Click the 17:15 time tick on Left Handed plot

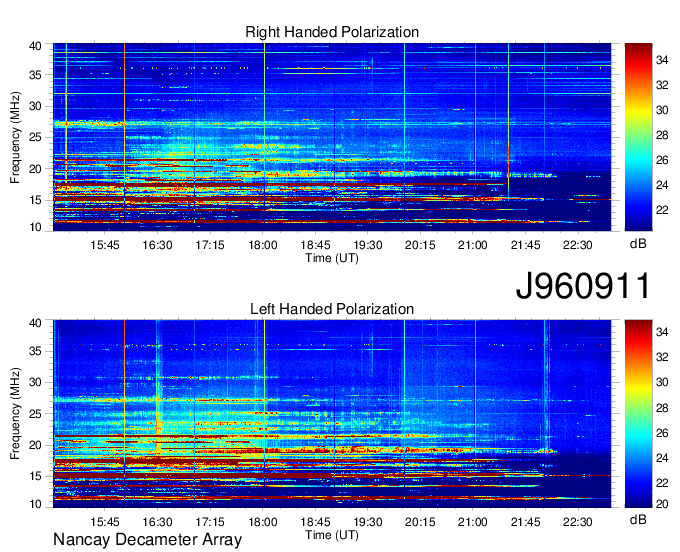[210, 522]
